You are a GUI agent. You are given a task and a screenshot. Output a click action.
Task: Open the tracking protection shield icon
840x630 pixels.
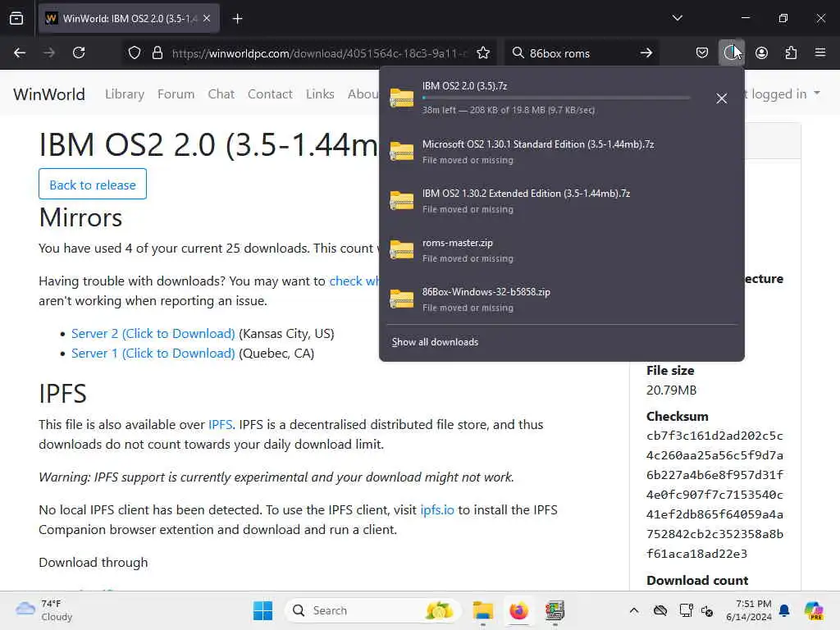pos(135,52)
